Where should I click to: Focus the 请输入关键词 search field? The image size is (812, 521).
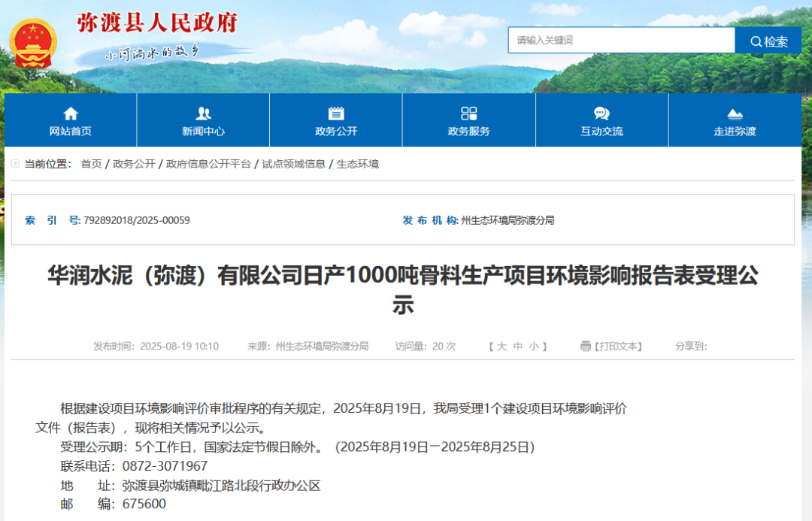[622, 41]
